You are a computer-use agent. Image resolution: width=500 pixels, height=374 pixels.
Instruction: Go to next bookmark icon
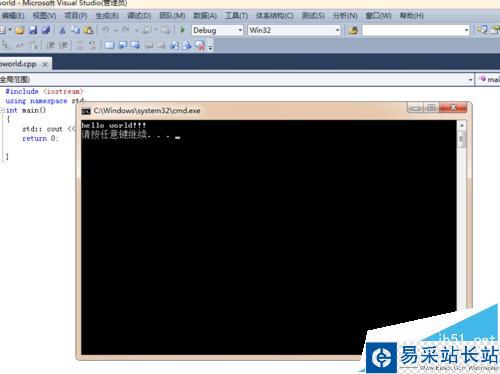(x=135, y=45)
